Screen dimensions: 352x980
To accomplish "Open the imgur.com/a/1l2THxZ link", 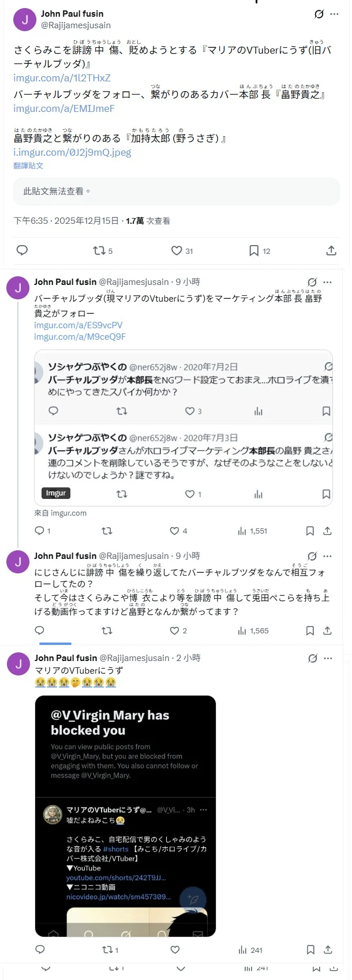I will [x=62, y=78].
